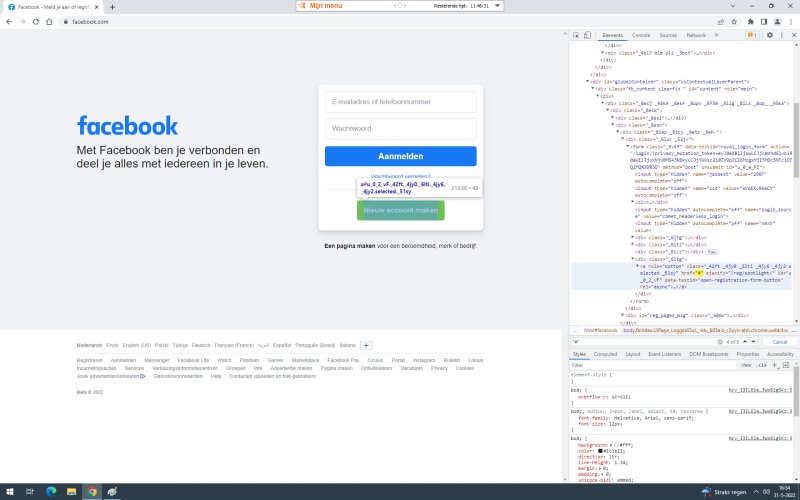800x500 pixels.
Task: Open the white #fff background color swatch
Action: [x=616, y=445]
